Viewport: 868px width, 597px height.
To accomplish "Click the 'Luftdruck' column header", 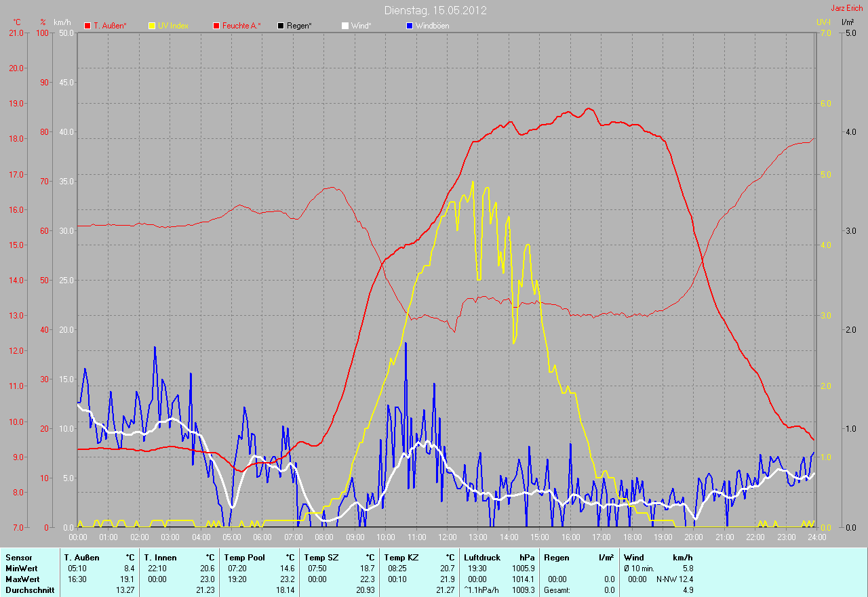I will click(x=482, y=558).
